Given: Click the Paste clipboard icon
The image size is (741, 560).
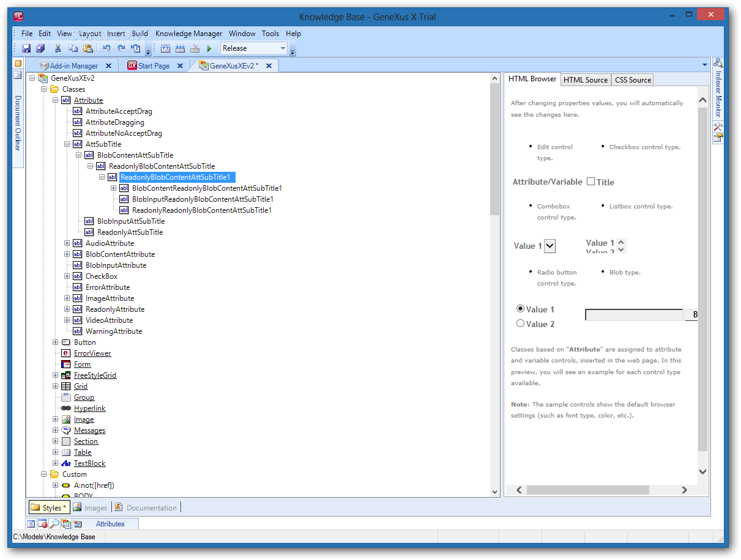Looking at the screenshot, I should (x=88, y=48).
